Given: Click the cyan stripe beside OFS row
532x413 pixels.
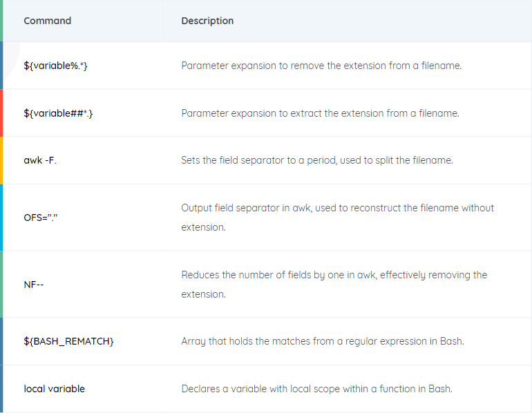Looking at the screenshot, I should [1, 217].
